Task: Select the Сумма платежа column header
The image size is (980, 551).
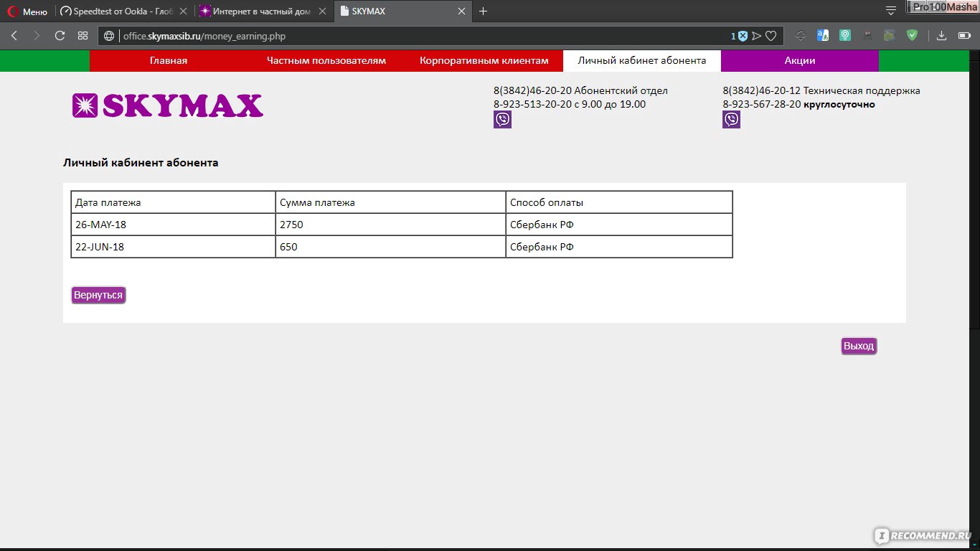Action: pyautogui.click(x=391, y=202)
